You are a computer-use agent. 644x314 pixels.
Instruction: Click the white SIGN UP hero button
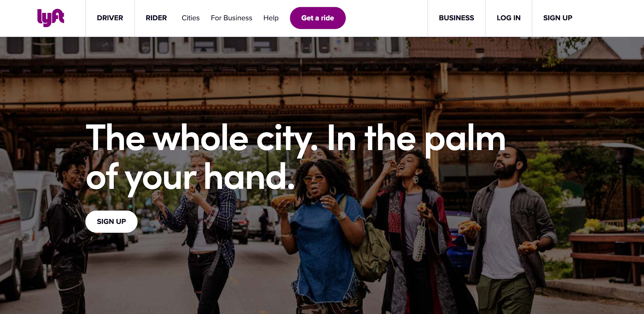tap(111, 221)
